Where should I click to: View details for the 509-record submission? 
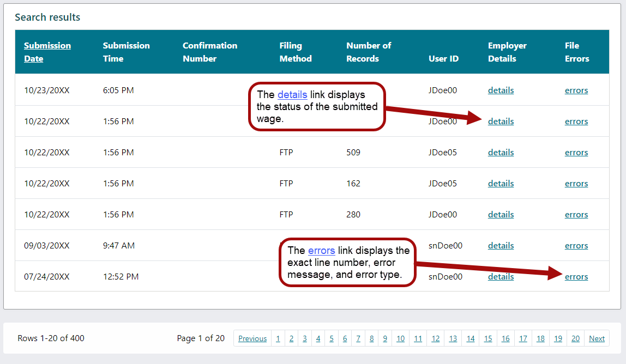tap(501, 153)
